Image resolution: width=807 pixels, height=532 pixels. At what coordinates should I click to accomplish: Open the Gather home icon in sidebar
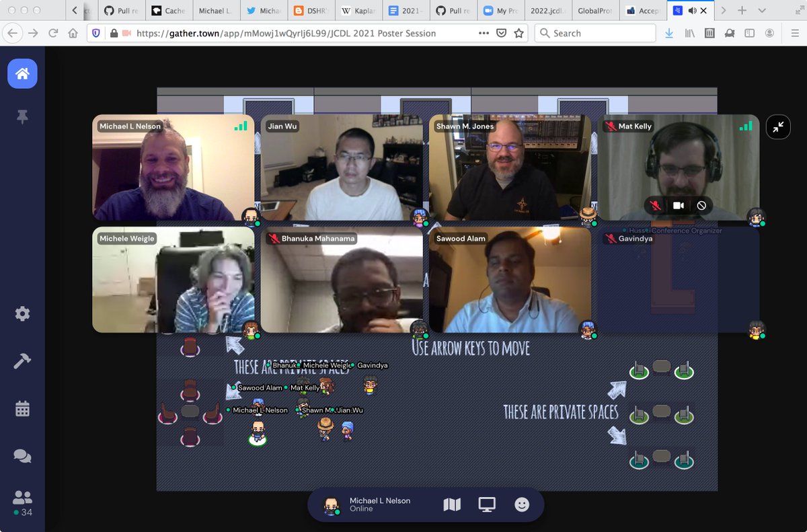pyautogui.click(x=22, y=73)
